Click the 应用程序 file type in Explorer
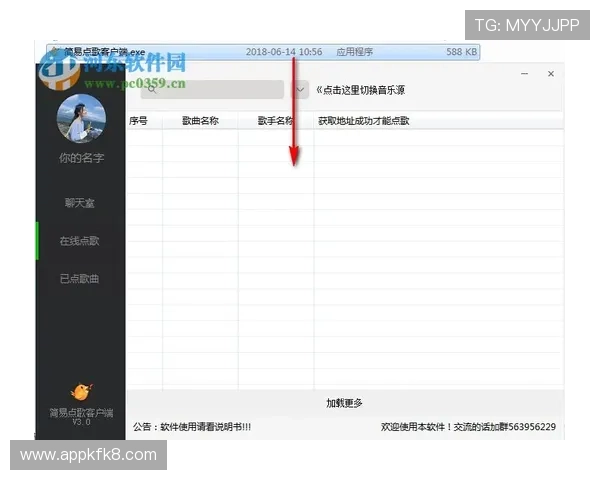The height and width of the screenshot is (480, 600). [x=354, y=52]
